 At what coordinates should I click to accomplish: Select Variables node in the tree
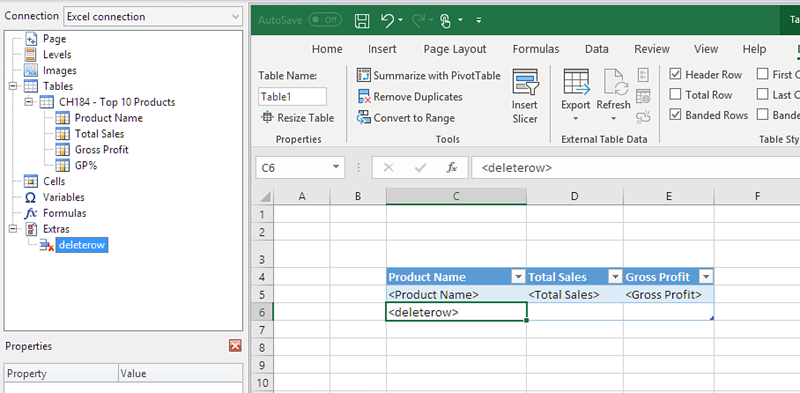pos(63,197)
